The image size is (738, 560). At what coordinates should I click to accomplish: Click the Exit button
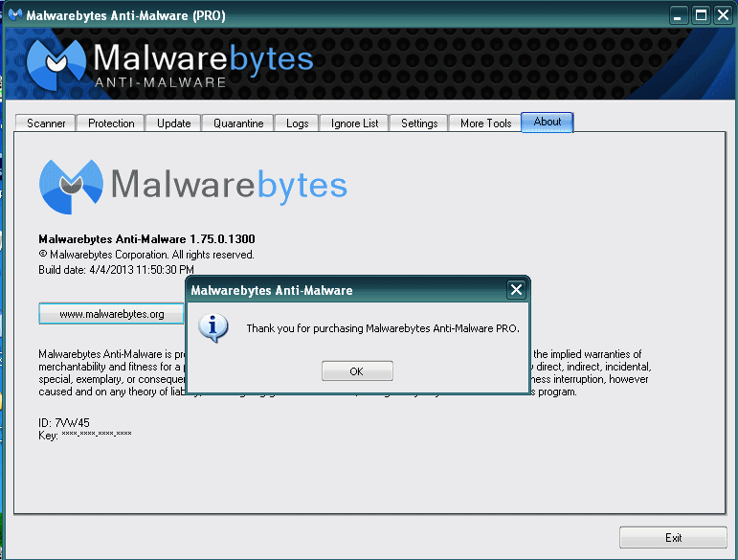tap(673, 537)
